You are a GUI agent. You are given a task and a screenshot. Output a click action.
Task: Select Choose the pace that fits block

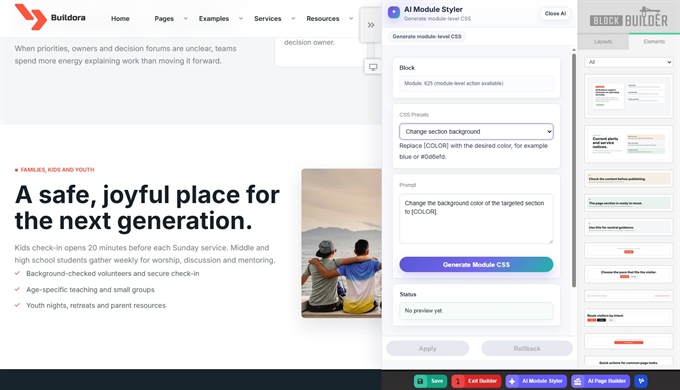pyautogui.click(x=628, y=274)
